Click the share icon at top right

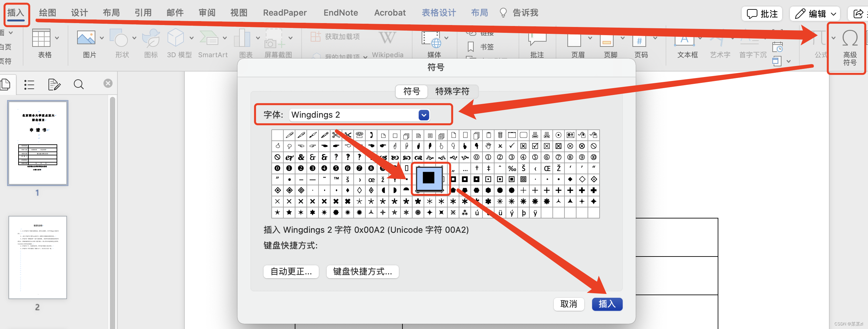(x=858, y=14)
